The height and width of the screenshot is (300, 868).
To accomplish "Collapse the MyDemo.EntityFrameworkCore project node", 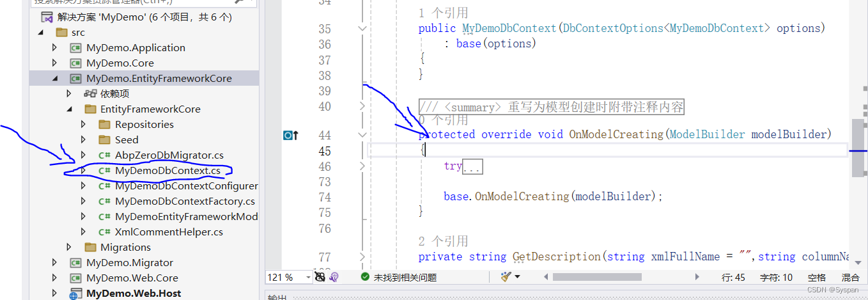I will point(54,78).
